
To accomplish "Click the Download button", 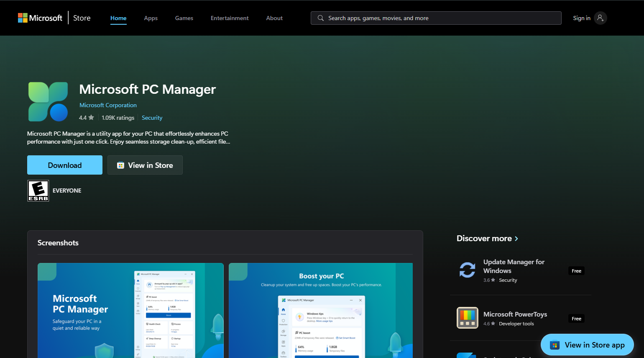I will [65, 165].
